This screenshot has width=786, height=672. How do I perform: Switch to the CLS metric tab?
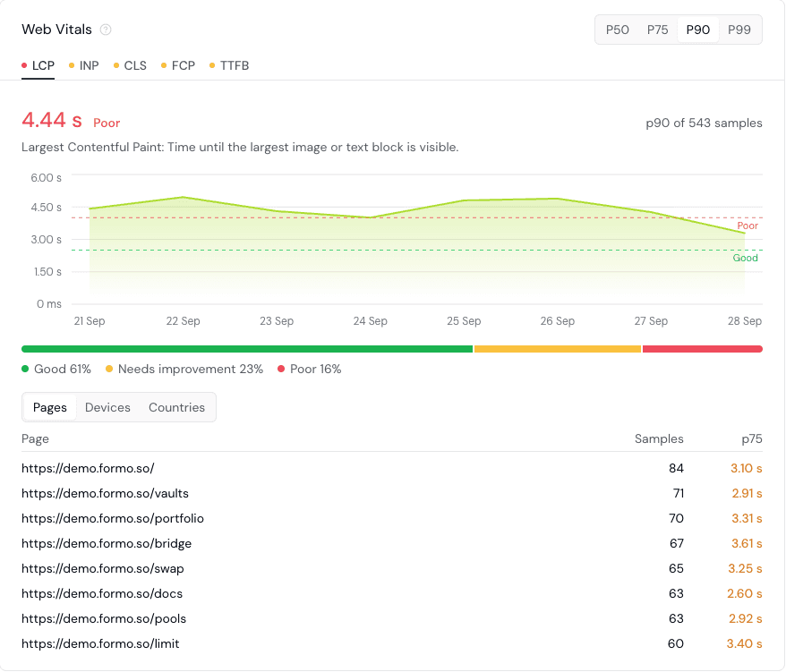tap(130, 65)
